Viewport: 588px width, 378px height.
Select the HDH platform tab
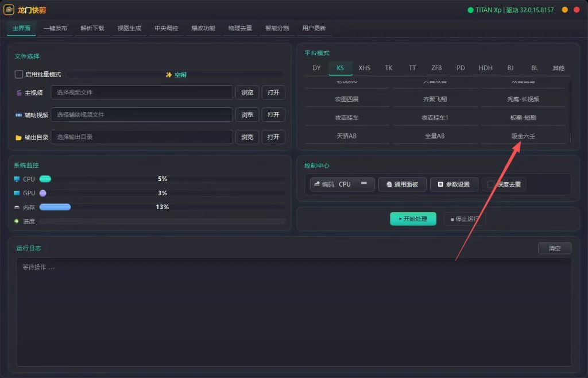(x=485, y=68)
